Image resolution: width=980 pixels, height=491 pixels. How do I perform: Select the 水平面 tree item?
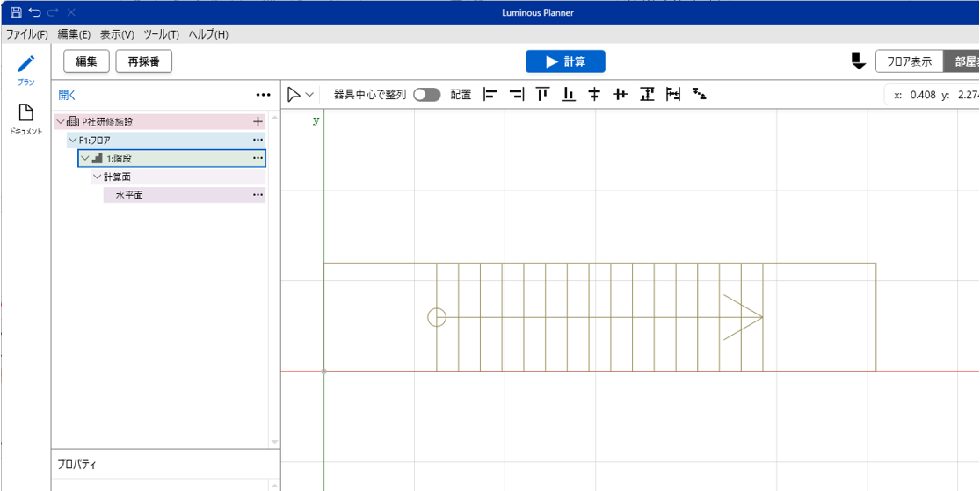(x=129, y=196)
